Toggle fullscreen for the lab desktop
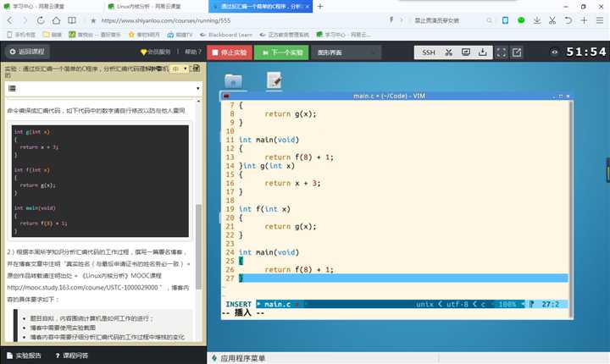 coord(502,52)
